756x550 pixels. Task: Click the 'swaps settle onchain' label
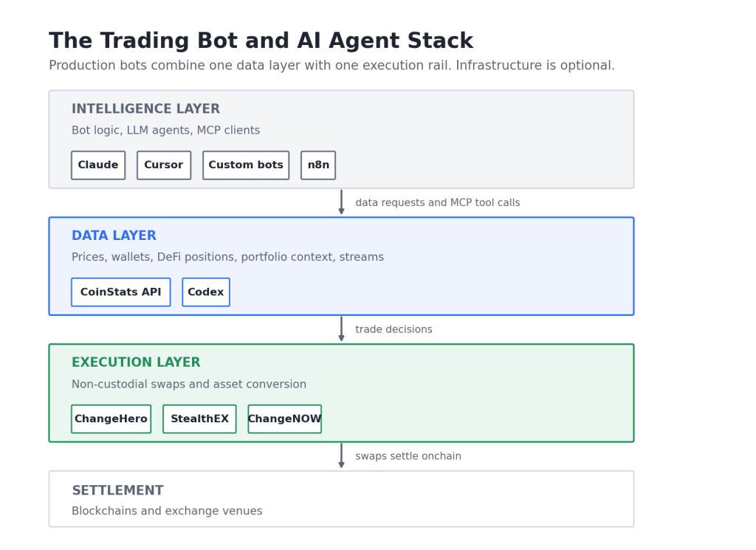coord(408,456)
